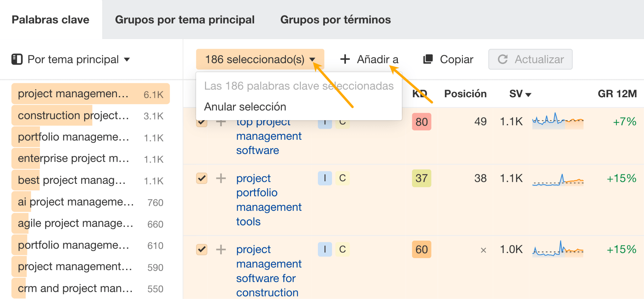The height and width of the screenshot is (299, 644).
Task: Click the Copiar copy icon
Action: [428, 59]
